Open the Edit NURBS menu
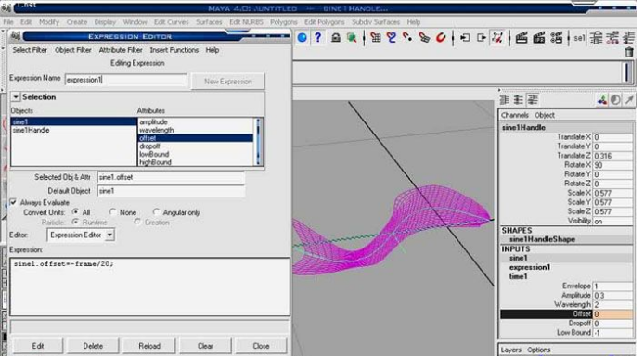This screenshot has height=356, width=644. point(246,21)
